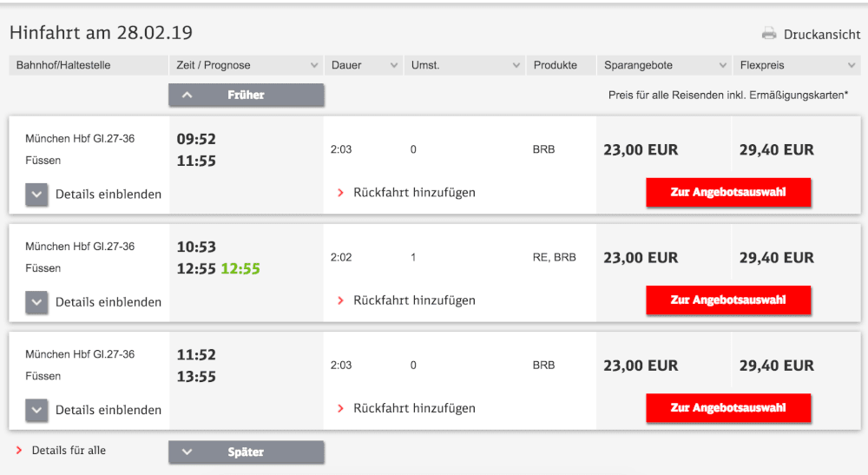This screenshot has height=475, width=868.
Task: Sort by the Zeit / Prognose column arrow
Action: tap(313, 66)
